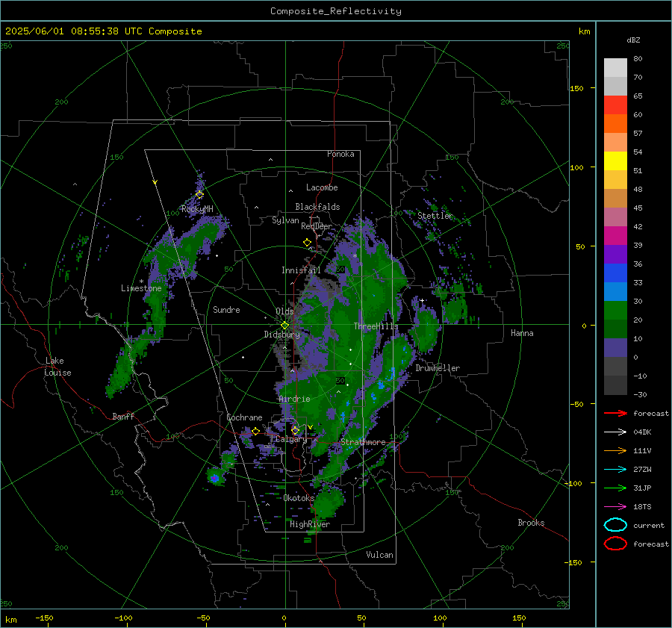Click the white asterisk near Limestone
The height and width of the screenshot is (628, 672).
(x=141, y=282)
